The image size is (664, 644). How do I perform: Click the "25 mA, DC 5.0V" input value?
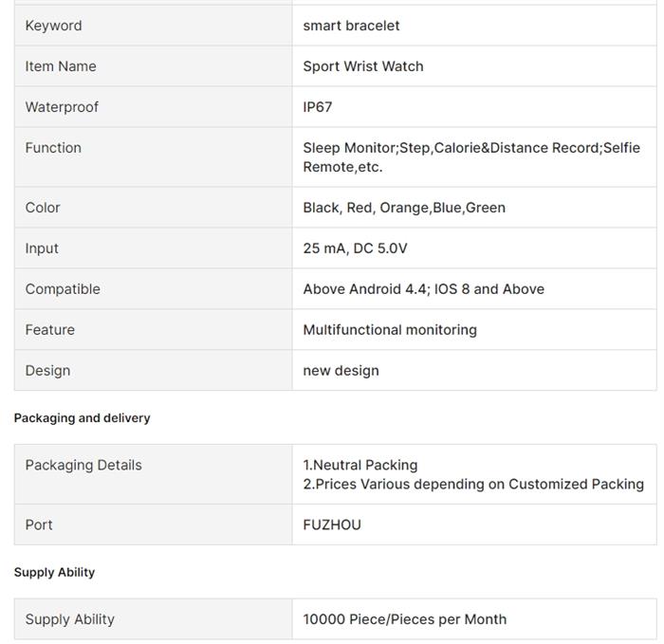[x=355, y=248]
